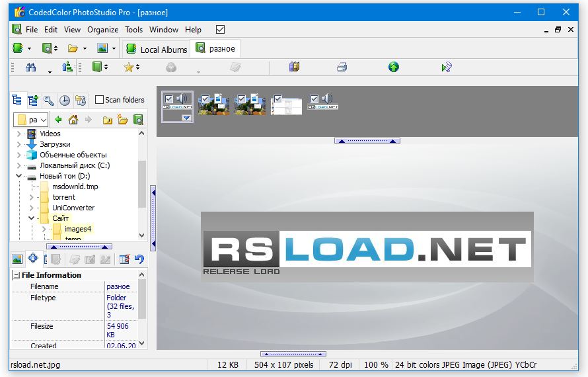Click the folder tree scrollbar down arrow
Screen dimensions: 588x377
142,235
